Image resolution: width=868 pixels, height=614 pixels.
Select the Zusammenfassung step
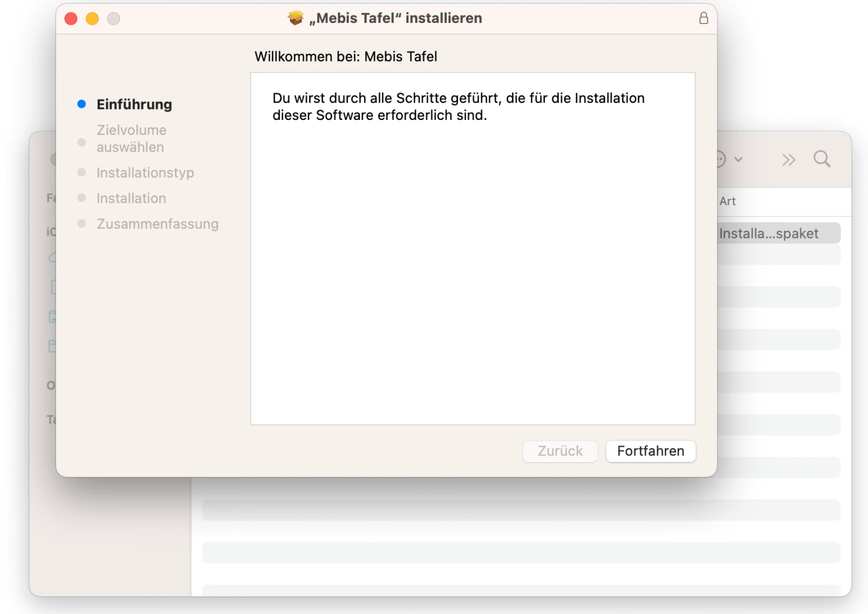coord(157,224)
